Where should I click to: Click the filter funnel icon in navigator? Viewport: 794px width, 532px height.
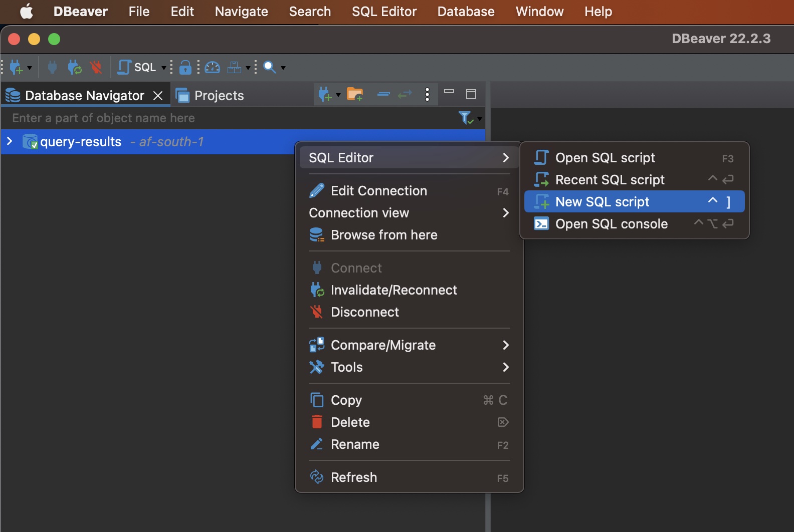point(466,118)
